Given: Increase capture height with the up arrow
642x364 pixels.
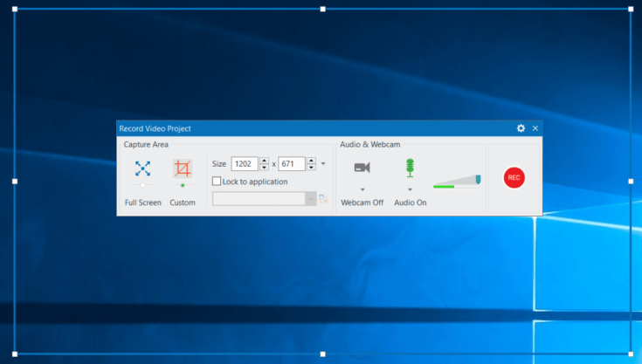Looking at the screenshot, I should 311,161.
